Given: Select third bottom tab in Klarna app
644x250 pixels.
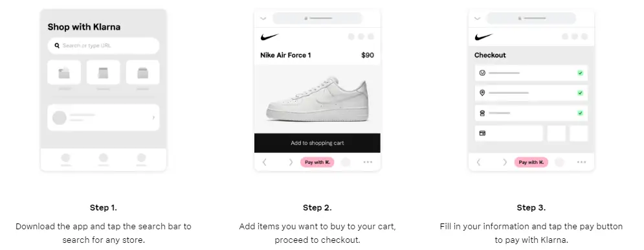Looking at the screenshot, I should [141, 159].
